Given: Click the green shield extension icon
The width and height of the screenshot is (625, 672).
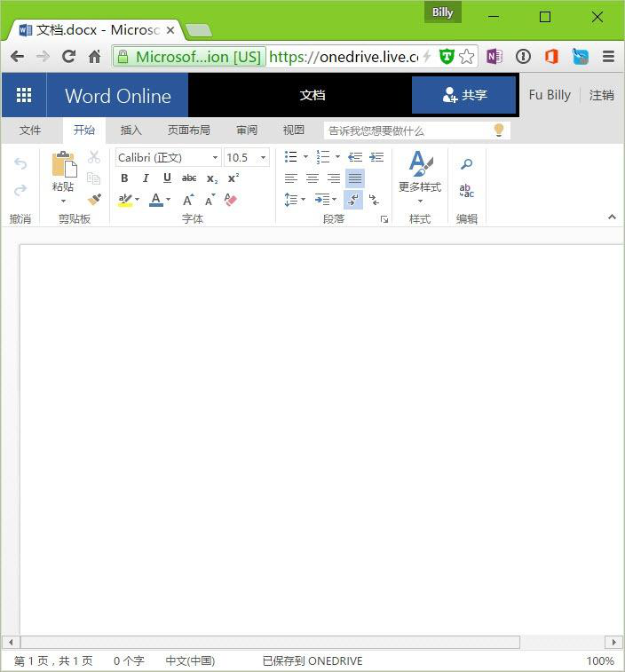Looking at the screenshot, I should 447,56.
